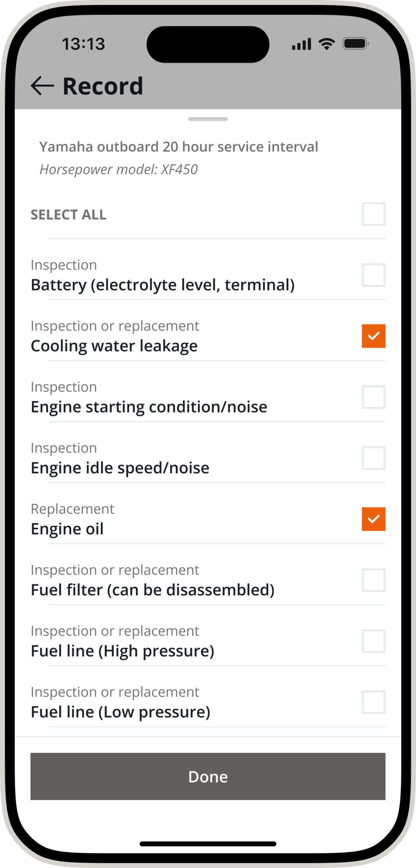Check the Battery electrolyte level checkbox
Image resolution: width=416 pixels, height=868 pixels.
pos(373,275)
